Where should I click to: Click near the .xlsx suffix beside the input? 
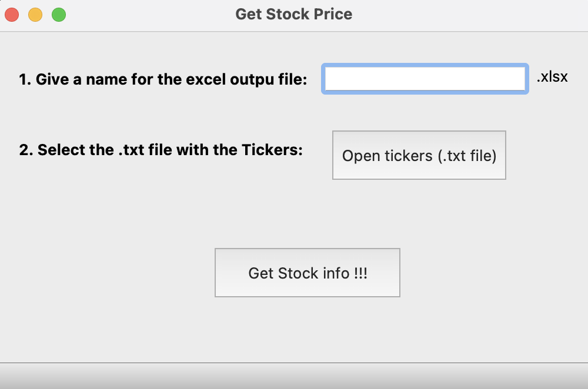point(552,76)
